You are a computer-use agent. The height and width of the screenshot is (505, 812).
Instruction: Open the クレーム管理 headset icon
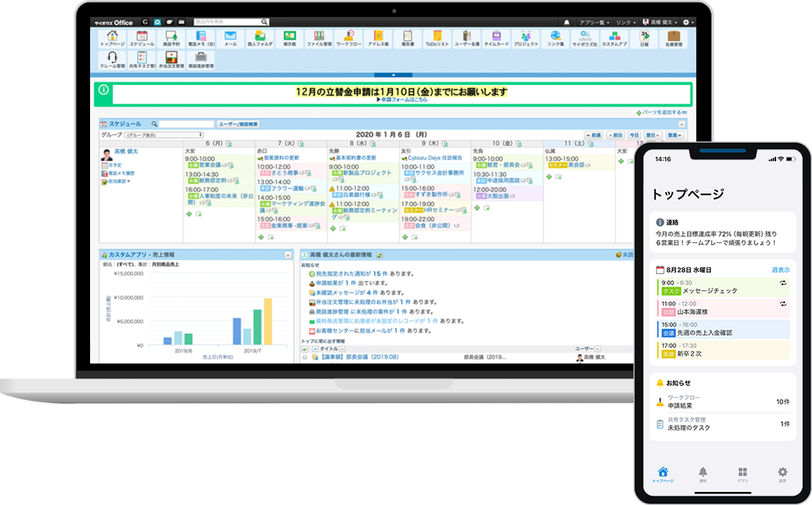113,61
